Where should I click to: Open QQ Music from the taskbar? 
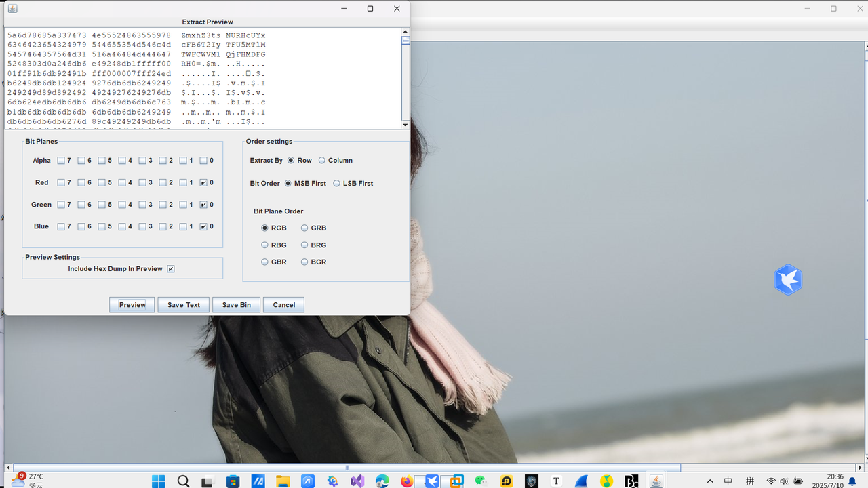click(606, 481)
